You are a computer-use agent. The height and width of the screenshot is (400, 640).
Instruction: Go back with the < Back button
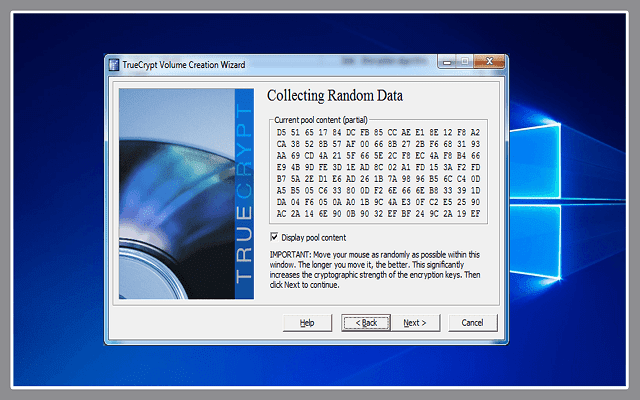click(366, 323)
